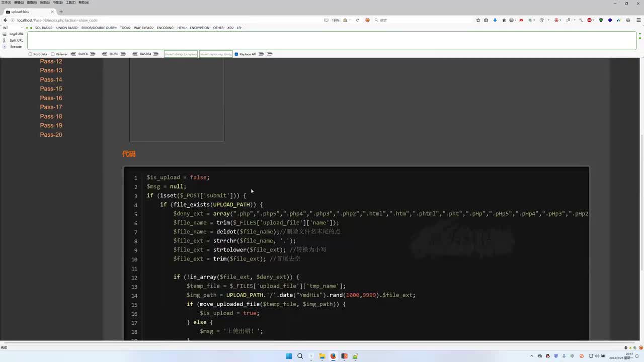Open the Pass-17 link
The image size is (644, 362).
(x=51, y=107)
